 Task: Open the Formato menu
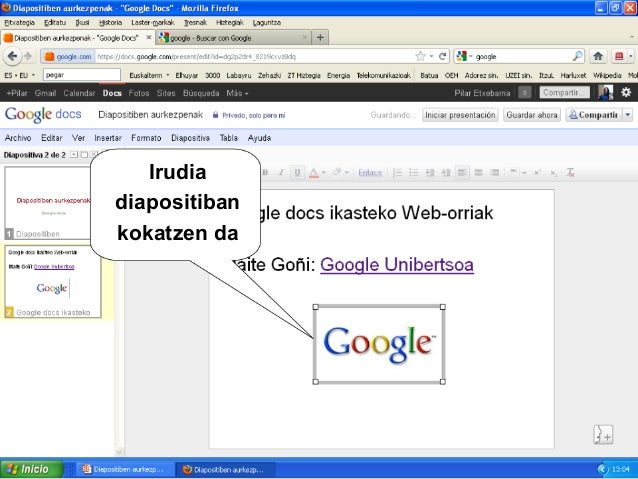tap(146, 138)
